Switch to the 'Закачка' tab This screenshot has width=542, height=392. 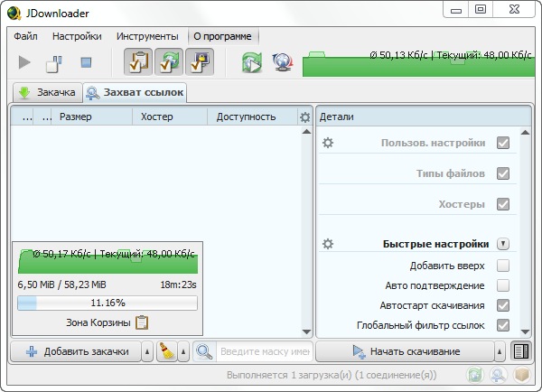pyautogui.click(x=45, y=92)
